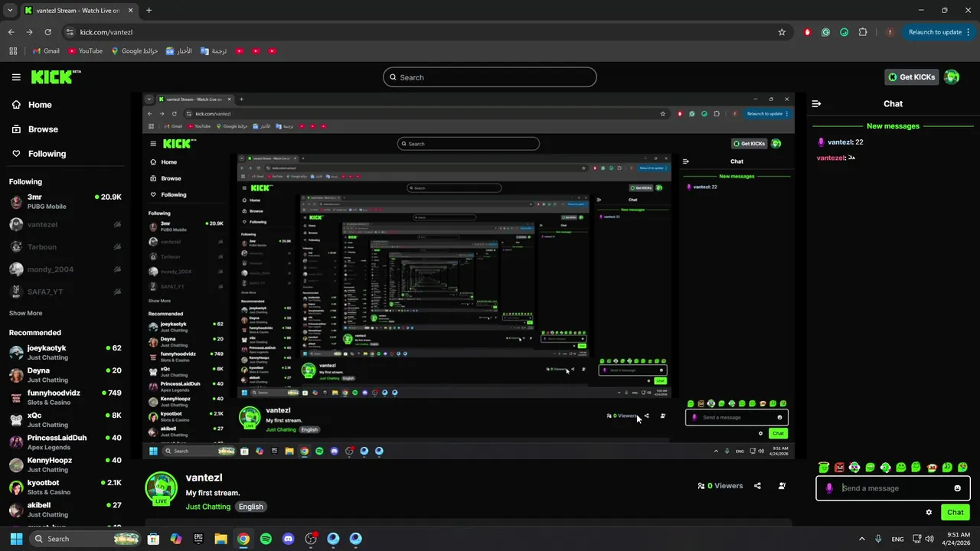Click the purple microphone identity icon

[829, 488]
